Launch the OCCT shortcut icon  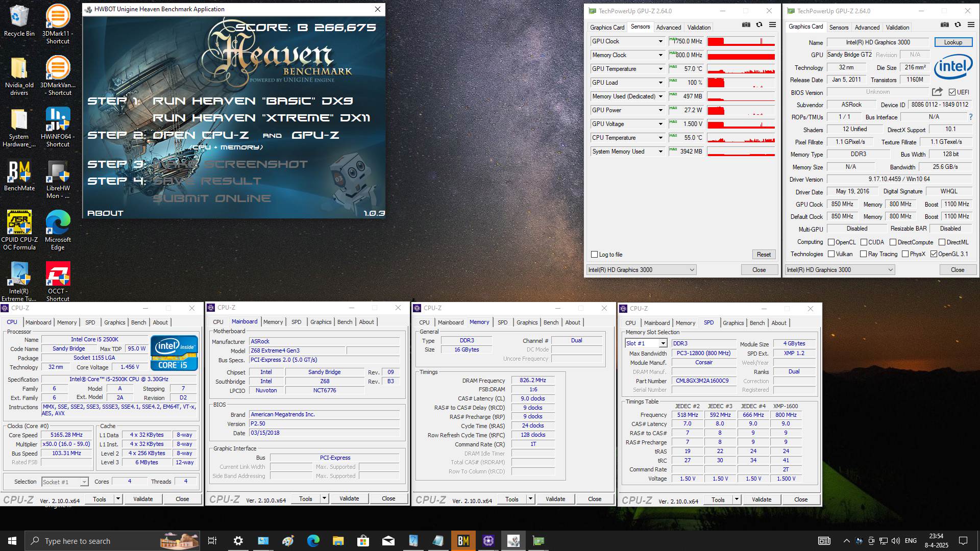(x=58, y=282)
